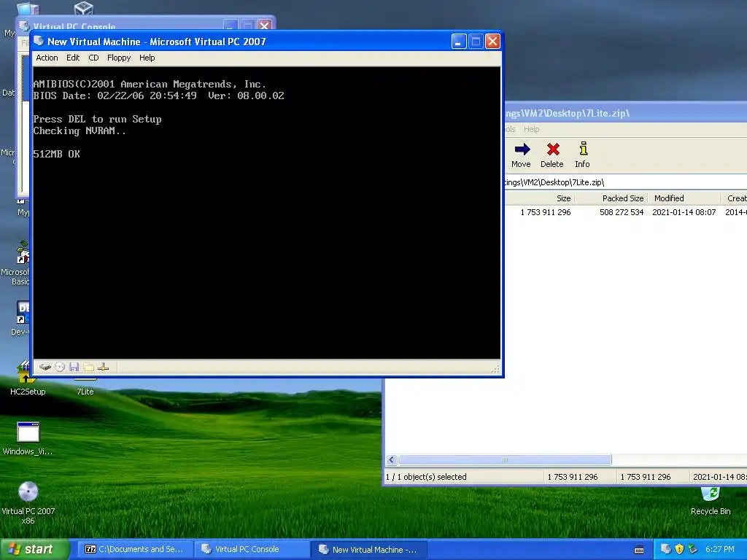Screen dimensions: 747x560
Task: Click the Move arrow icon in 7-Zip toolbar
Action: pos(521,149)
